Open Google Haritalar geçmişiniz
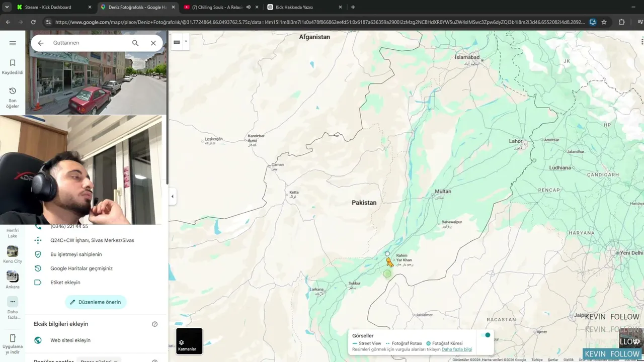 [82, 268]
